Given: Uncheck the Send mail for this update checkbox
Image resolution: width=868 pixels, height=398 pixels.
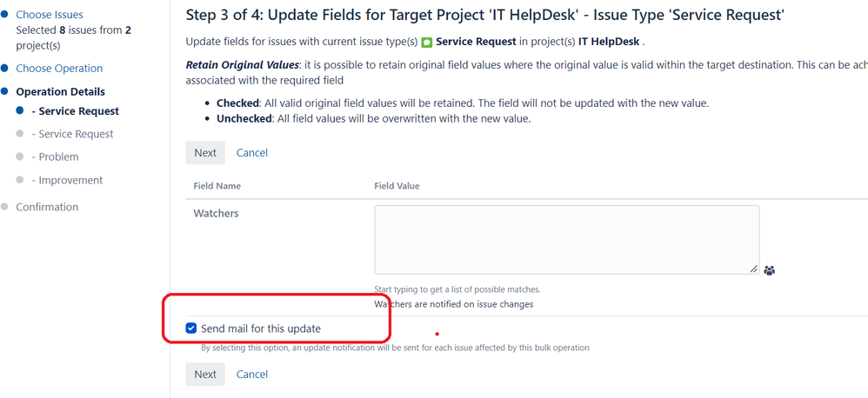Looking at the screenshot, I should click(190, 328).
